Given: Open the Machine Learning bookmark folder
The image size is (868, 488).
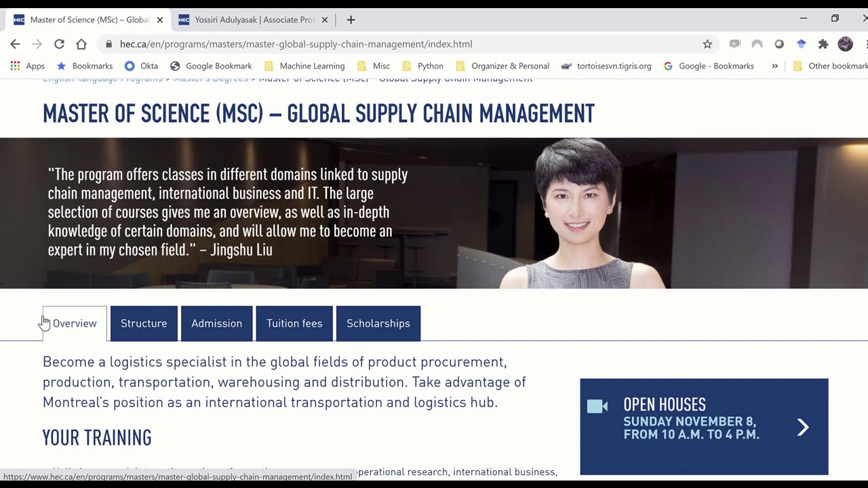Looking at the screenshot, I should click(304, 66).
